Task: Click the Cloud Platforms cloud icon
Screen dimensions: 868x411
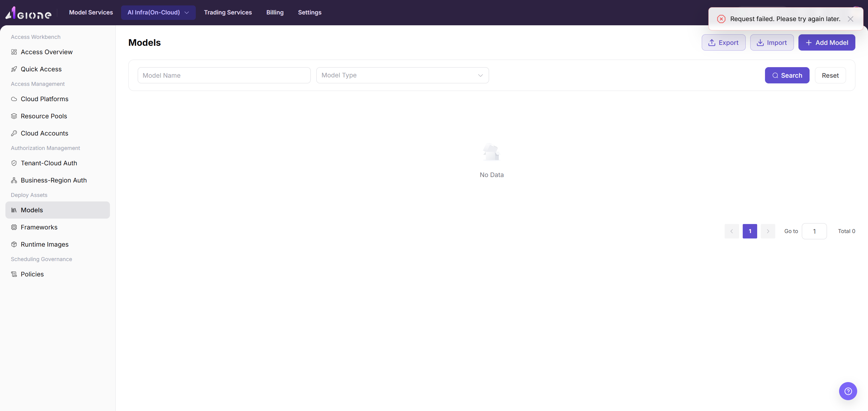Action: pos(14,99)
